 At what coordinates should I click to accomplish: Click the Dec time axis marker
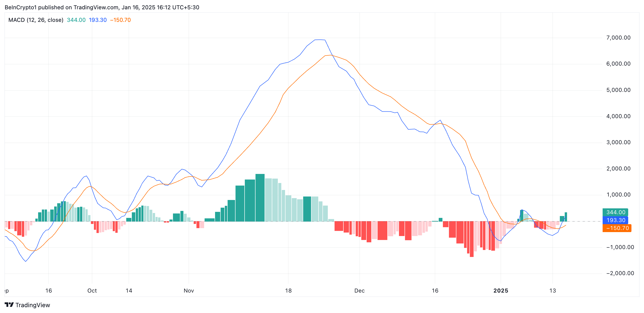click(x=359, y=290)
